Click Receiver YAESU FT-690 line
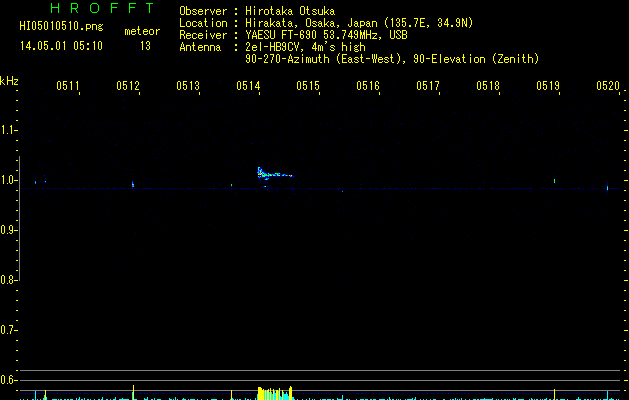Image resolution: width=629 pixels, height=400 pixels. [293, 35]
